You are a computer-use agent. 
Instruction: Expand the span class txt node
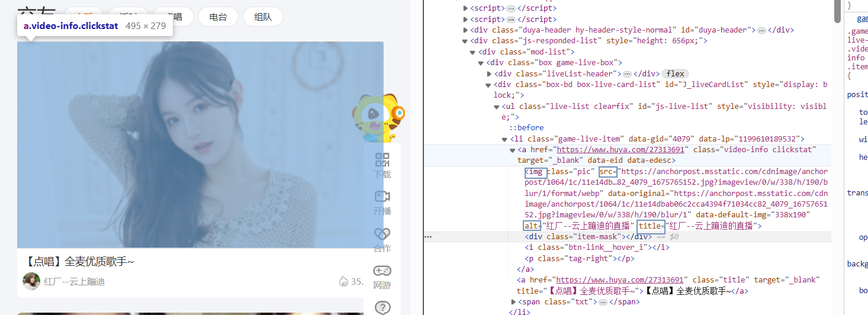(513, 302)
